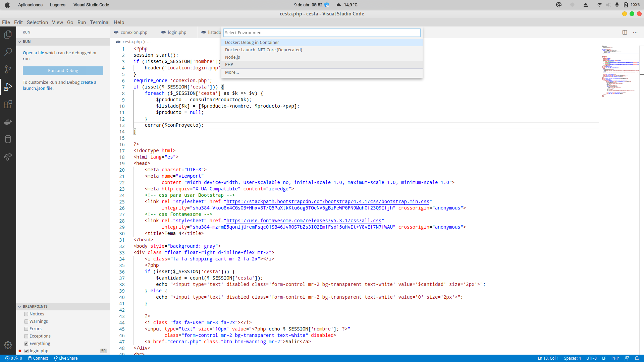644x362 pixels.
Task: Open the Terminal menu
Action: [x=100, y=22]
